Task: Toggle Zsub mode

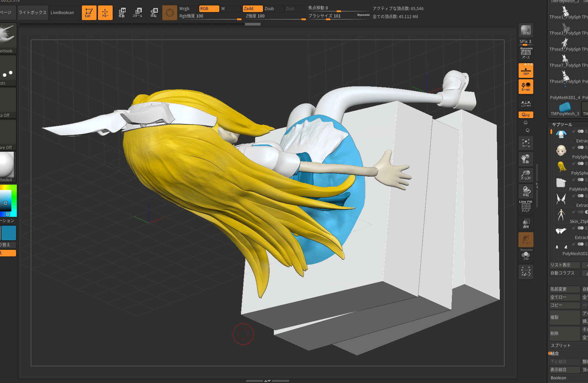Action: tap(274, 9)
